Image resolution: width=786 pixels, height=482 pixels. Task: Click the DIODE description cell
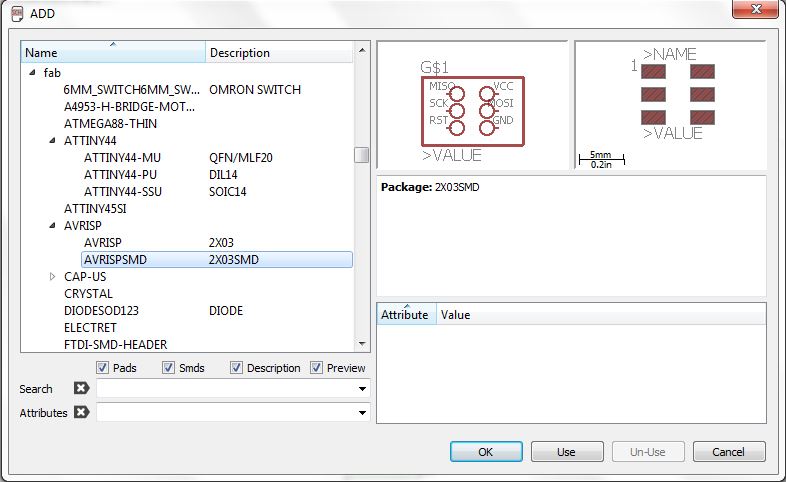click(226, 311)
